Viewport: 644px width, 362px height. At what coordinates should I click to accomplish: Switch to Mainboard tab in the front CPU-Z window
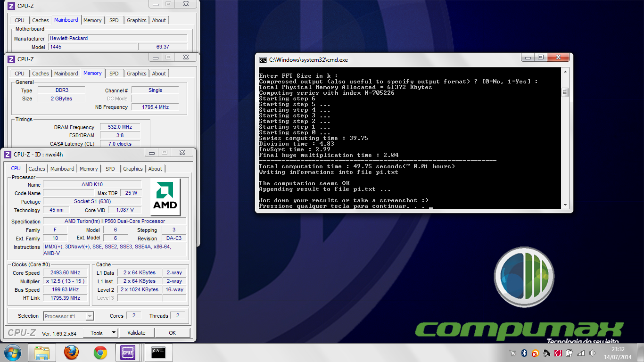[x=62, y=169]
